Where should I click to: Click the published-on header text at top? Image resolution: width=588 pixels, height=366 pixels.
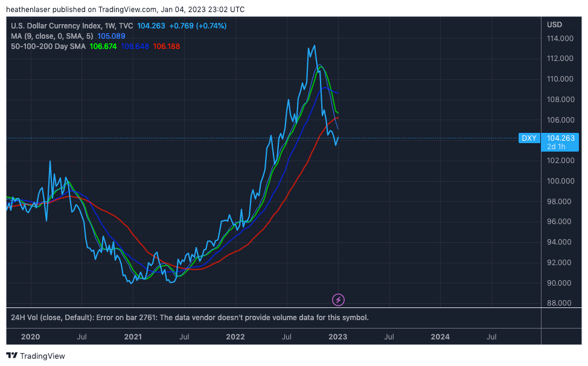point(125,10)
